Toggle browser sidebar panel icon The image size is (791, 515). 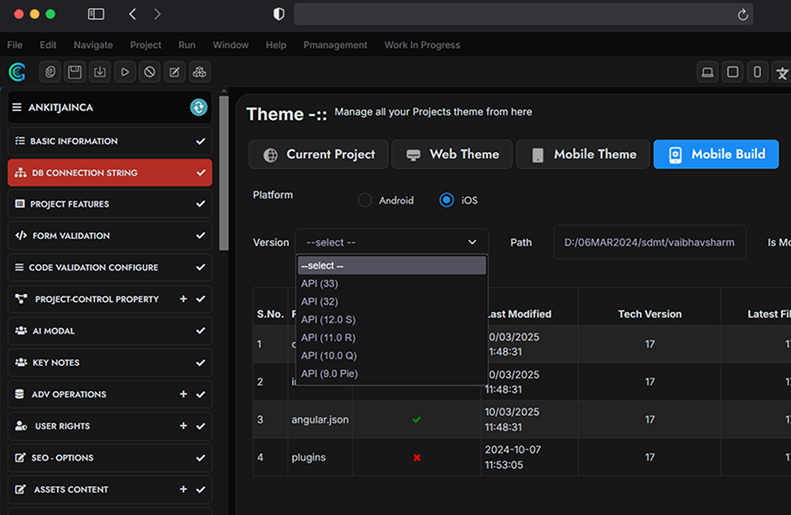[96, 14]
